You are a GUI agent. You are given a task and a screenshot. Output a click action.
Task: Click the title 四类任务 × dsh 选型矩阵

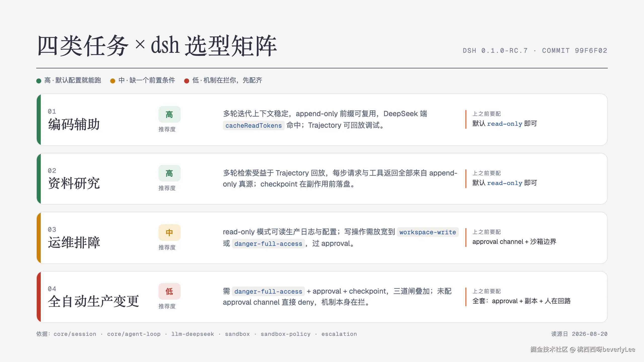pos(157,46)
